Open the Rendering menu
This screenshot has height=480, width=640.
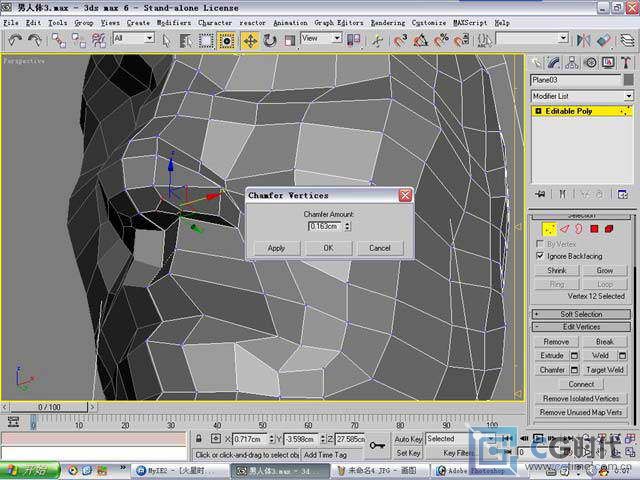388,23
